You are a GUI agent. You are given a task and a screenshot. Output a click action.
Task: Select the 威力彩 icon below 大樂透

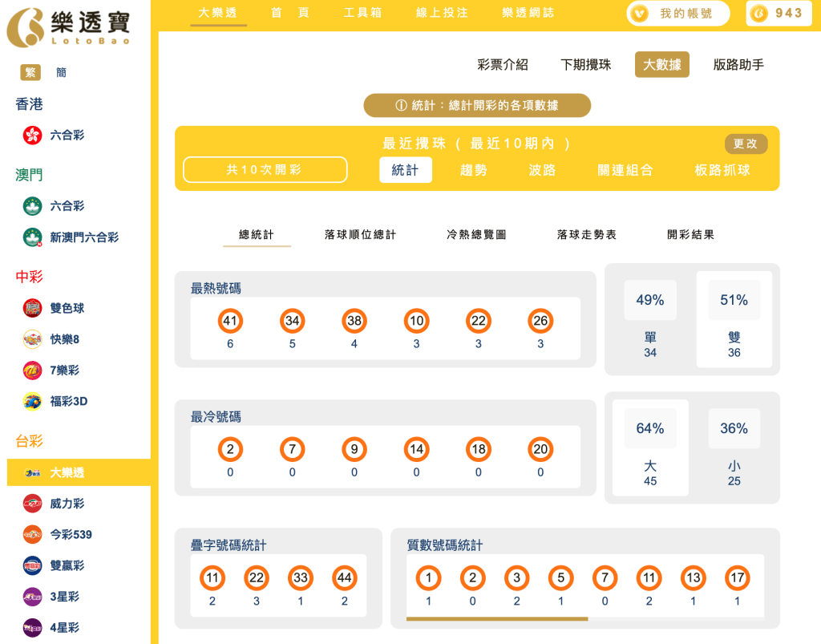tap(31, 504)
